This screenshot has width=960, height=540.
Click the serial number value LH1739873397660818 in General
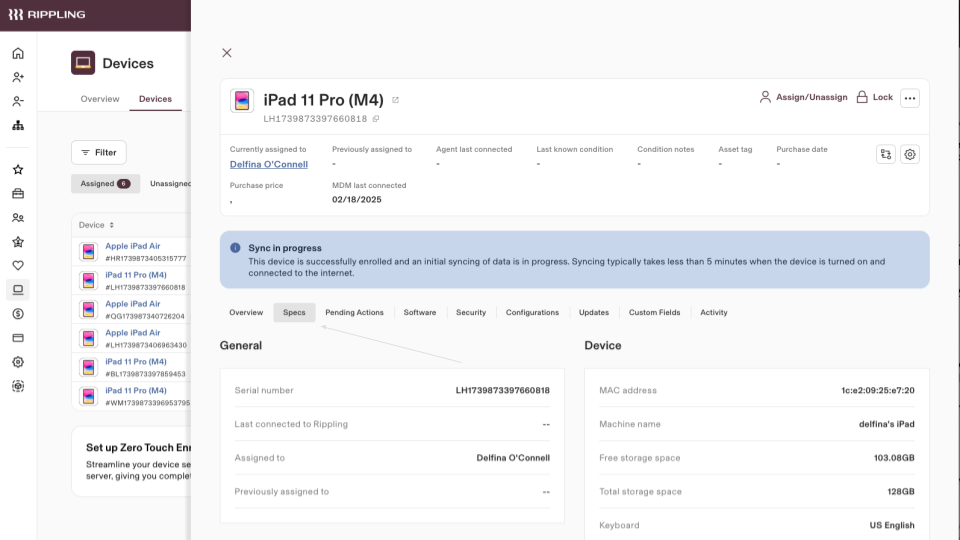pyautogui.click(x=503, y=390)
